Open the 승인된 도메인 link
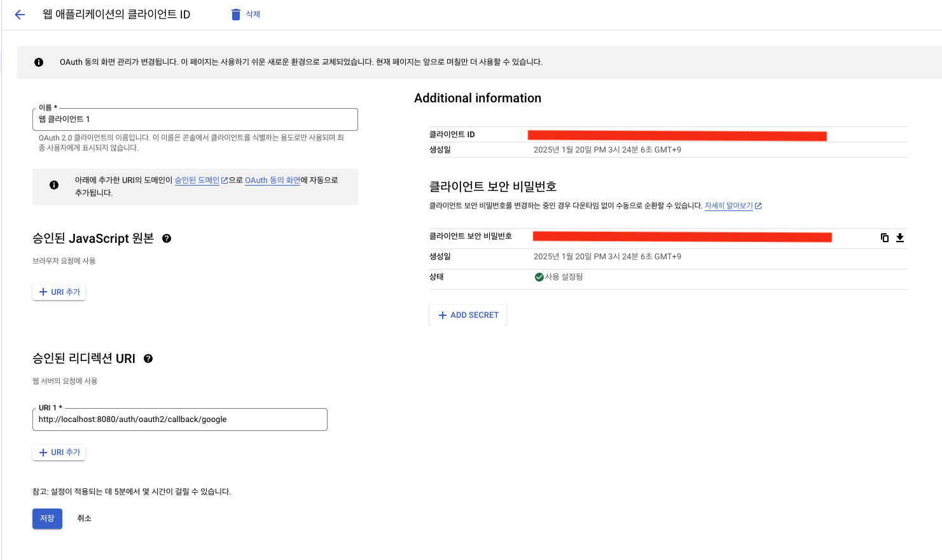Screen dimensions: 942x560 pos(197,181)
